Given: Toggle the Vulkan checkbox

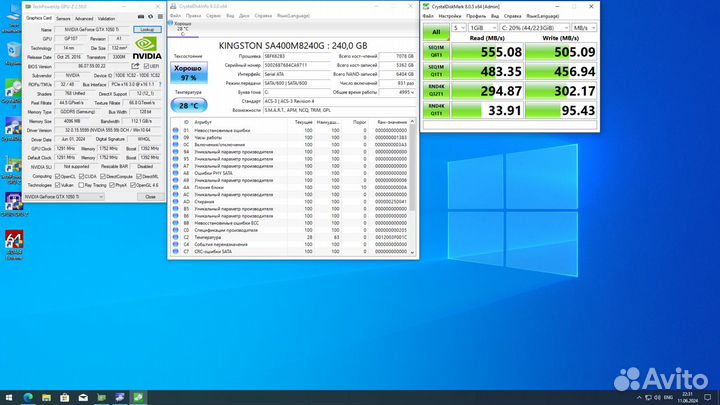Looking at the screenshot, I should click(x=58, y=185).
